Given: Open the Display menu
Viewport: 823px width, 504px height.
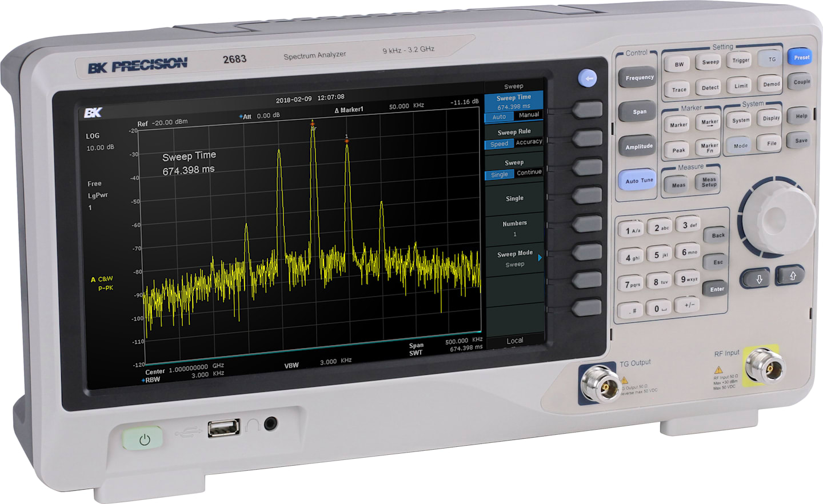Looking at the screenshot, I should pyautogui.click(x=771, y=118).
